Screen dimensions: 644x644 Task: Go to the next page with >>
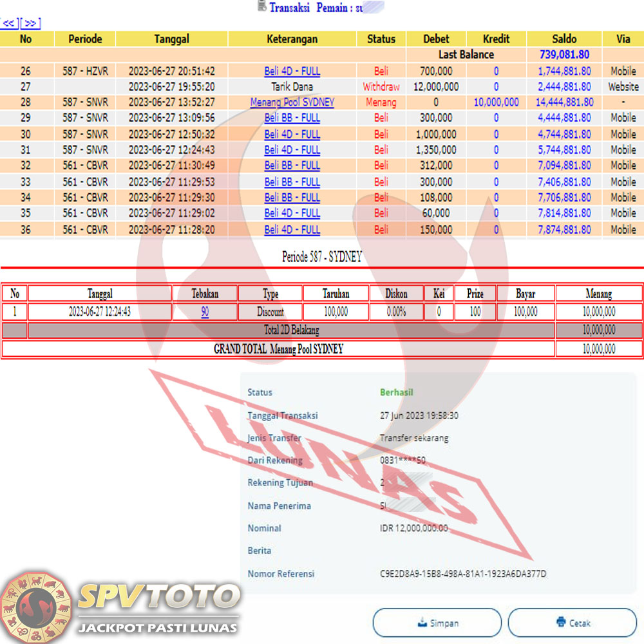pyautogui.click(x=30, y=24)
